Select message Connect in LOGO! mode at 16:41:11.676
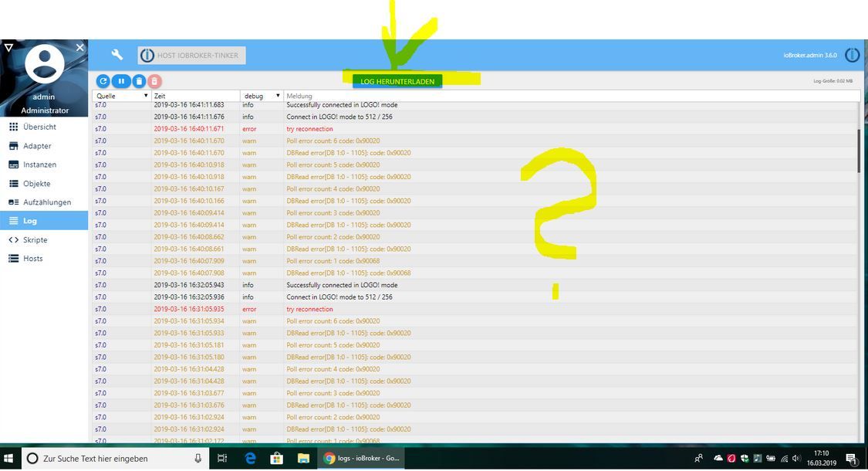This screenshot has height=471, width=868. click(339, 117)
